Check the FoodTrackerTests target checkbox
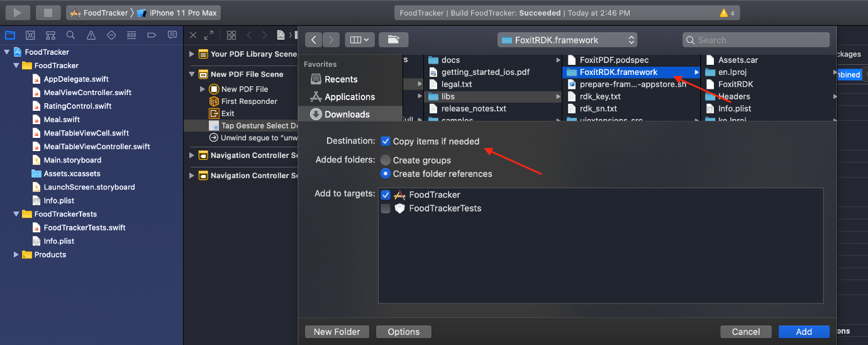 [x=386, y=208]
